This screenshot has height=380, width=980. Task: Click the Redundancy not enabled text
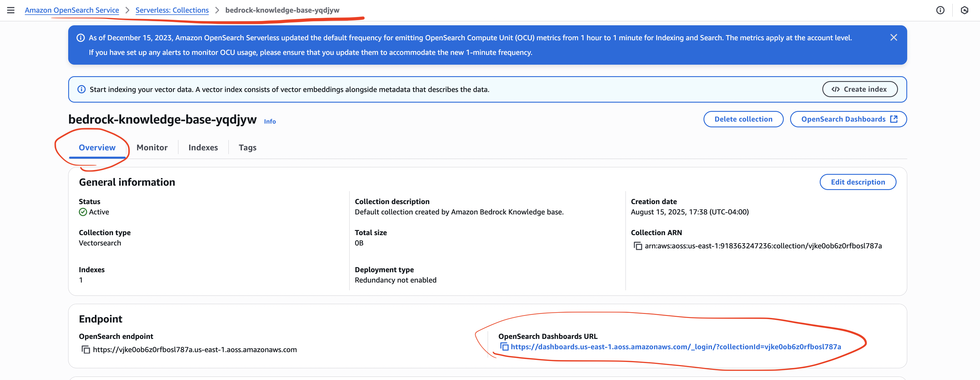click(396, 280)
